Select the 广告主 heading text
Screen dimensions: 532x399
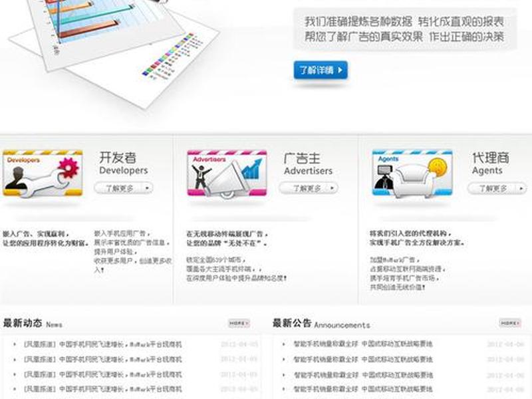(x=302, y=158)
